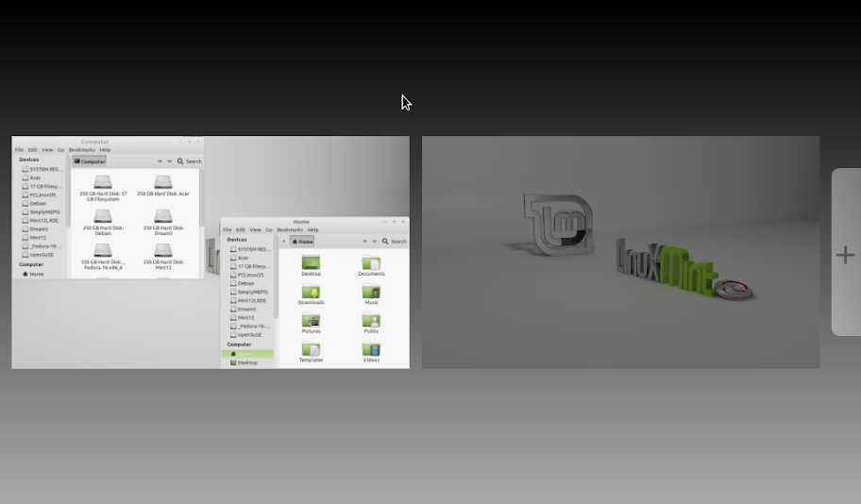This screenshot has width=861, height=504.
Task: Open Go menu in Computer window
Action: click(x=61, y=150)
